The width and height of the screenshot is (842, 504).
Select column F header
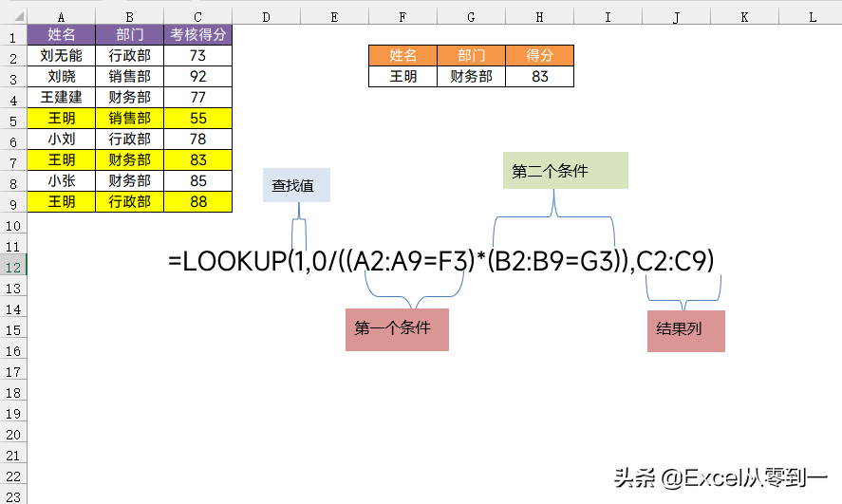click(x=402, y=17)
